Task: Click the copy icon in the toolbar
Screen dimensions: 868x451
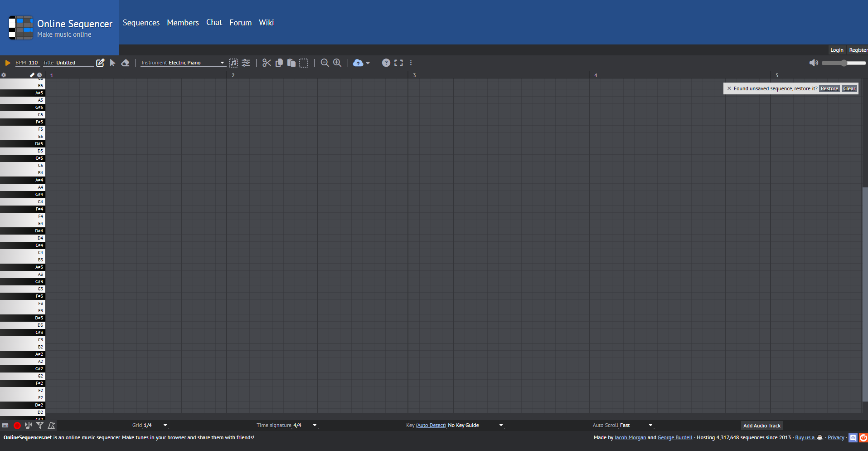Action: coord(279,63)
